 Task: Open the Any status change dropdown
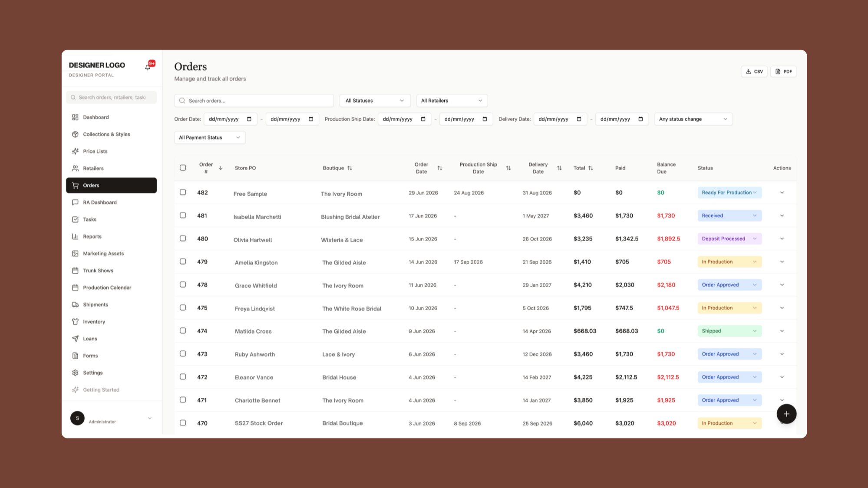click(693, 119)
